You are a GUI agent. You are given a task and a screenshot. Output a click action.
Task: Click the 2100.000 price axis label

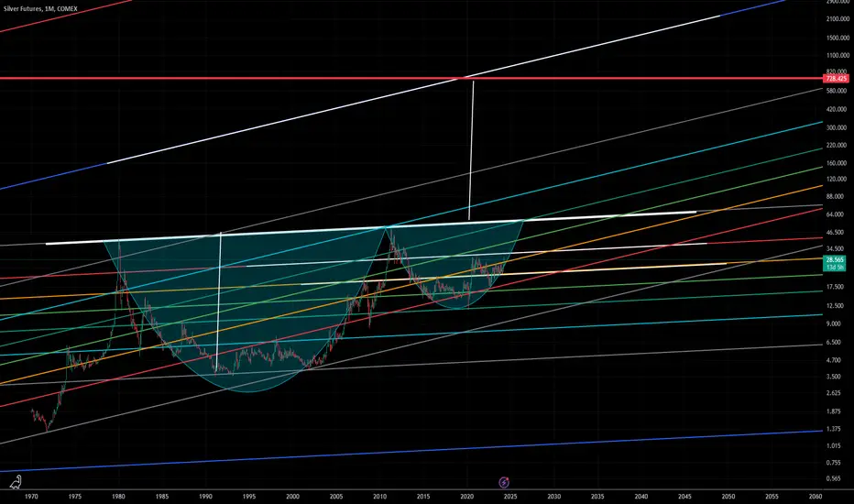pyautogui.click(x=838, y=19)
